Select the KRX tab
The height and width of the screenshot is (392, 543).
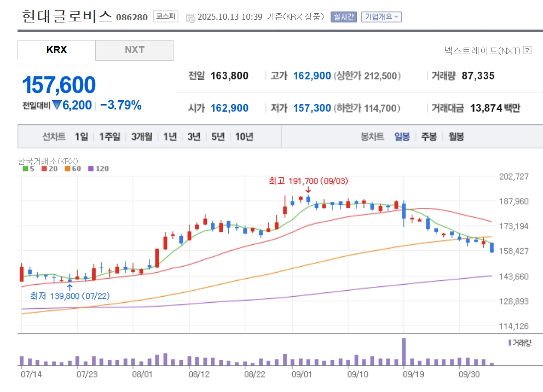pyautogui.click(x=56, y=50)
